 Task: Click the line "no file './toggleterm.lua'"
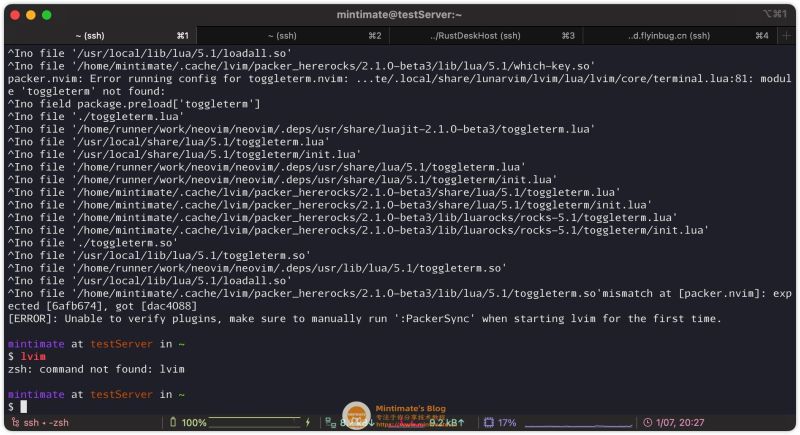(96, 116)
